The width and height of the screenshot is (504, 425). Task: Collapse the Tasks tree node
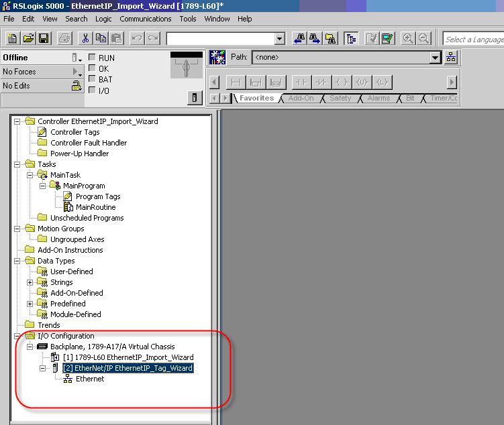(17, 164)
